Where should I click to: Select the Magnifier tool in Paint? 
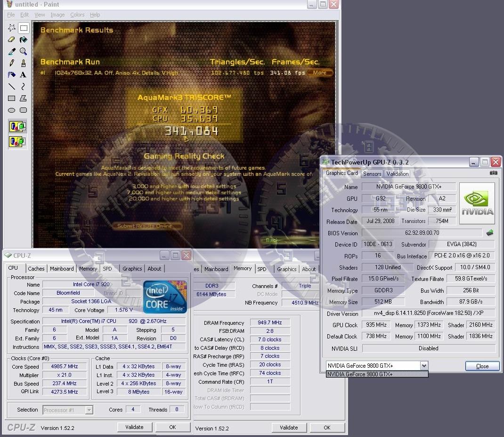tap(24, 51)
